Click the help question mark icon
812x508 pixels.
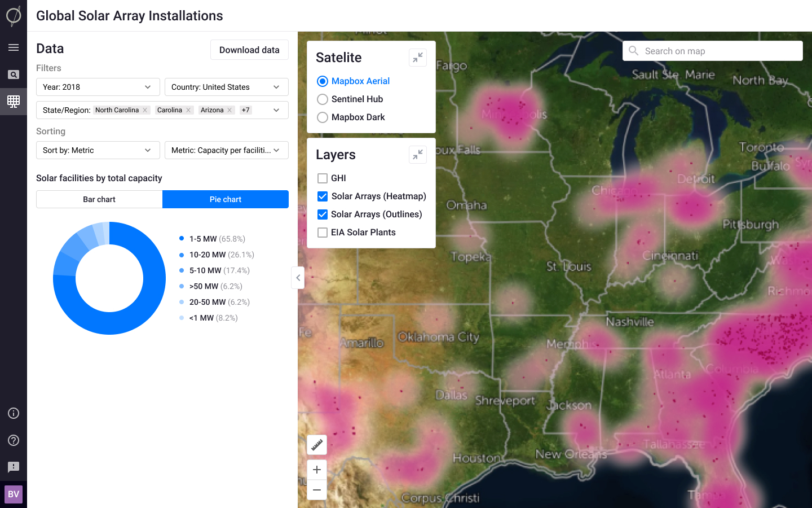(14, 440)
